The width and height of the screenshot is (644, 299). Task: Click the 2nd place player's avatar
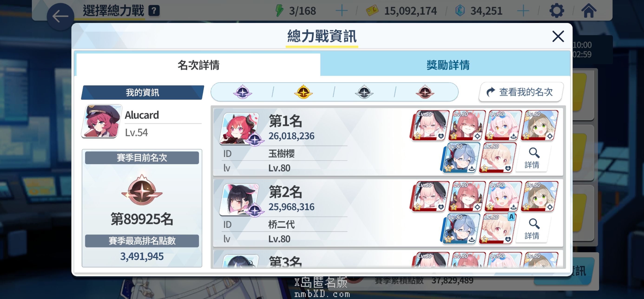pos(240,200)
